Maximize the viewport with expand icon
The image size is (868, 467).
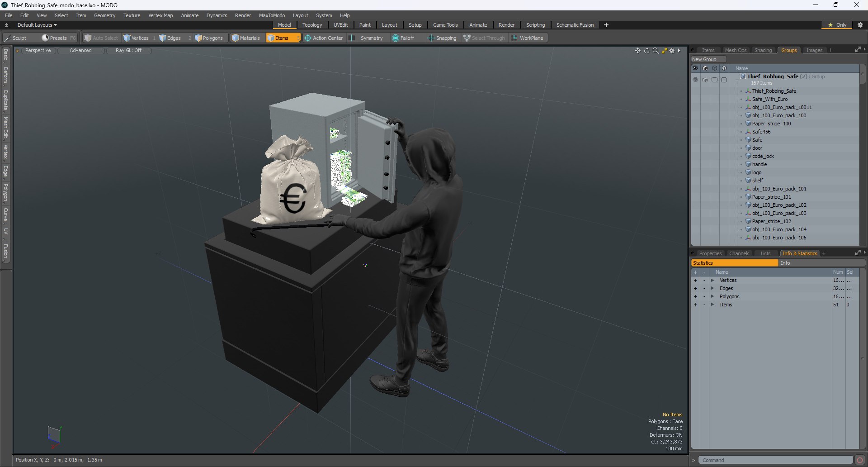[664, 51]
